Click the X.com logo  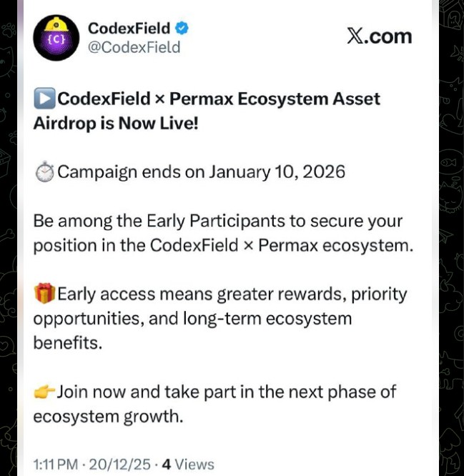click(x=379, y=36)
